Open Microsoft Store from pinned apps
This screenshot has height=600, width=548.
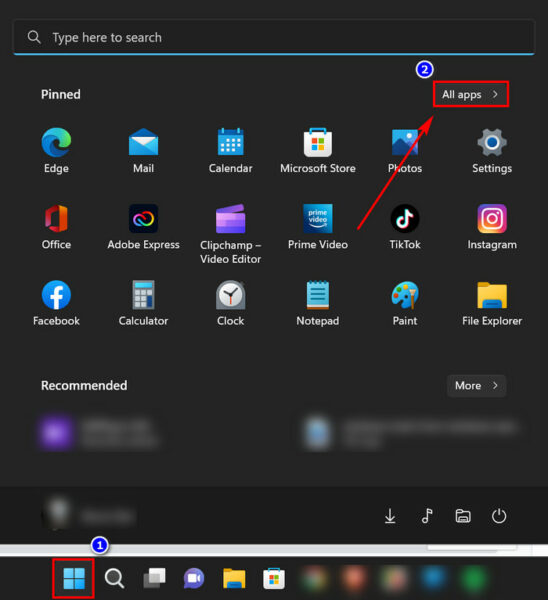pyautogui.click(x=318, y=151)
